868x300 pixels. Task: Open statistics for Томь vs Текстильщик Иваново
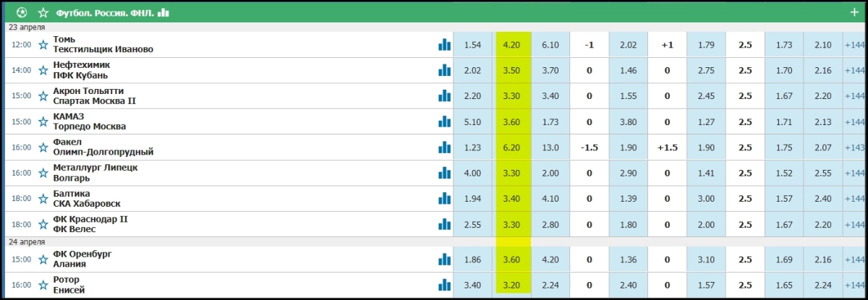[444, 45]
